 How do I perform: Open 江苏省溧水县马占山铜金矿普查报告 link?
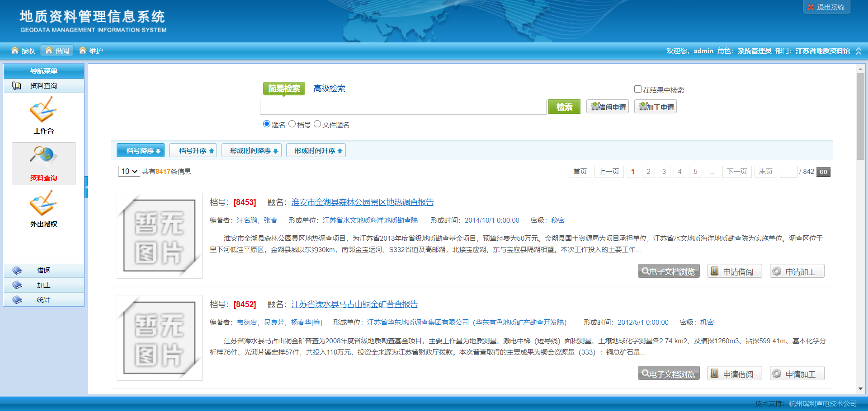[354, 304]
